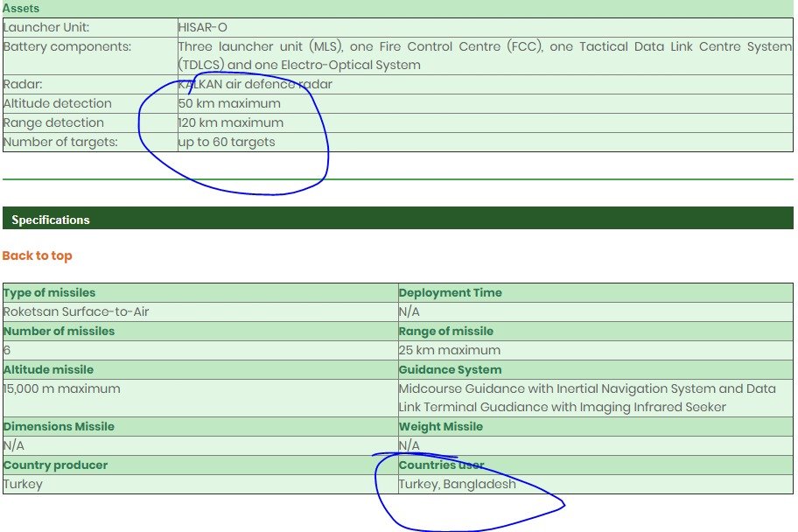The image size is (798, 532).
Task: Select the 'Altitude detection' label cell
Action: coord(90,104)
